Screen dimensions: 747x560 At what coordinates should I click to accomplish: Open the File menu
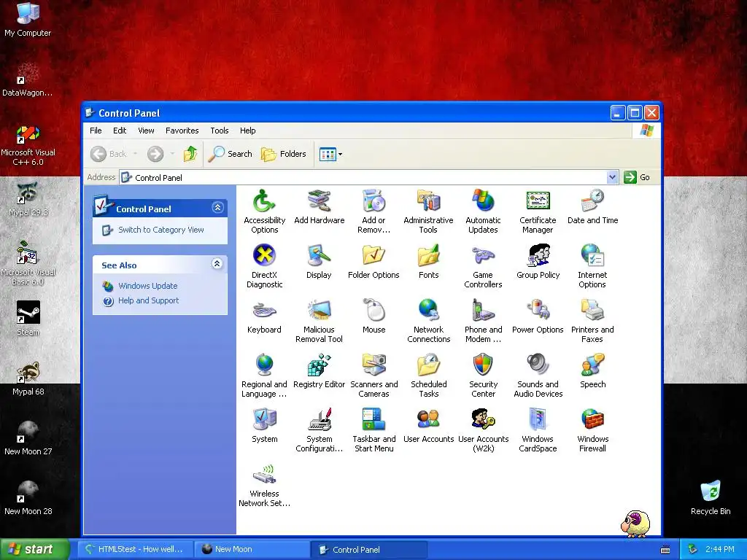click(x=96, y=131)
